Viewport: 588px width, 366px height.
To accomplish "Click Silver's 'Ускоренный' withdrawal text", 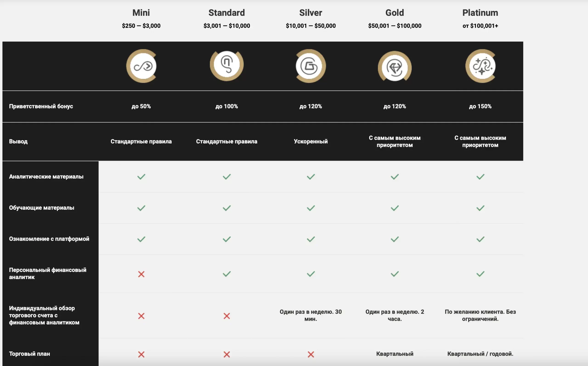I will (x=311, y=141).
